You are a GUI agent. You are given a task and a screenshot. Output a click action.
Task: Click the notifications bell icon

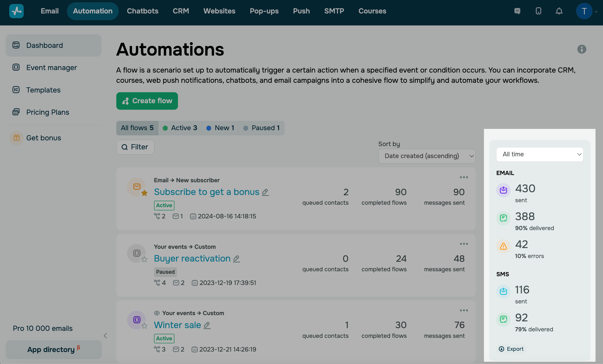[559, 11]
